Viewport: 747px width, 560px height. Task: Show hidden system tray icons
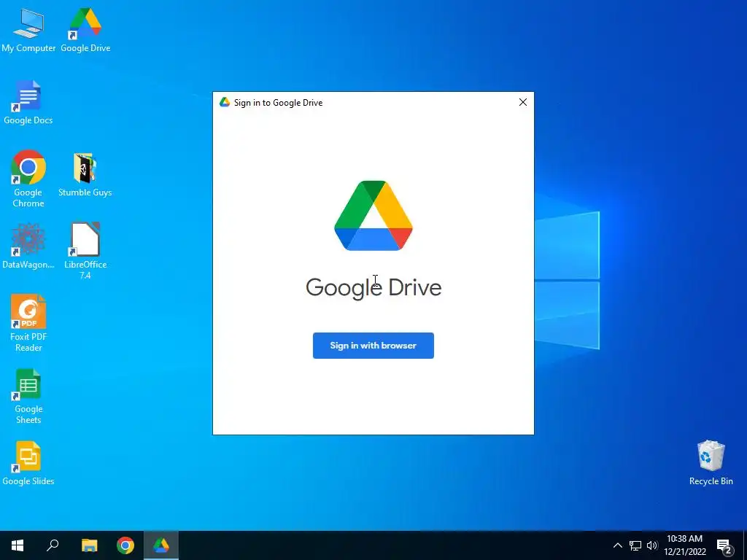click(x=617, y=545)
